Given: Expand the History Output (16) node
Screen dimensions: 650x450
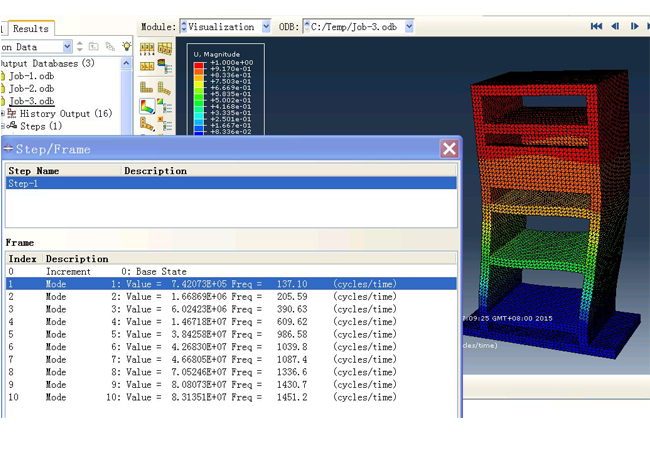Looking at the screenshot, I should tap(2, 114).
